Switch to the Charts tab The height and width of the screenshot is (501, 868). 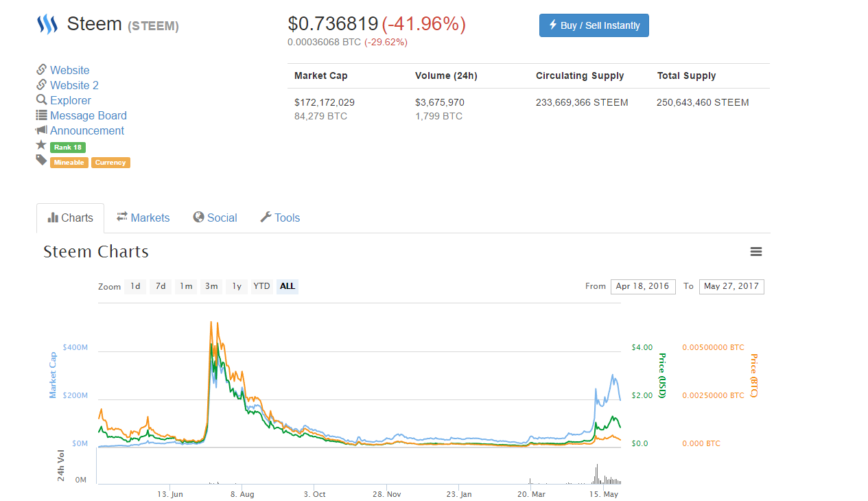point(70,218)
